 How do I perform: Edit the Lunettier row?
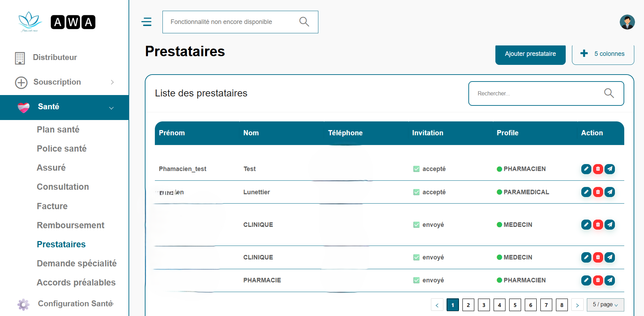(586, 192)
